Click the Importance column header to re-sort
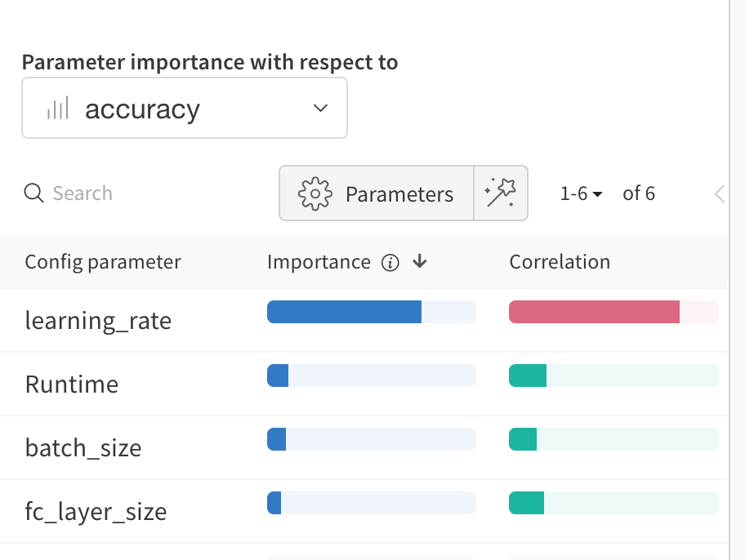This screenshot has height=560, width=745. click(x=319, y=262)
